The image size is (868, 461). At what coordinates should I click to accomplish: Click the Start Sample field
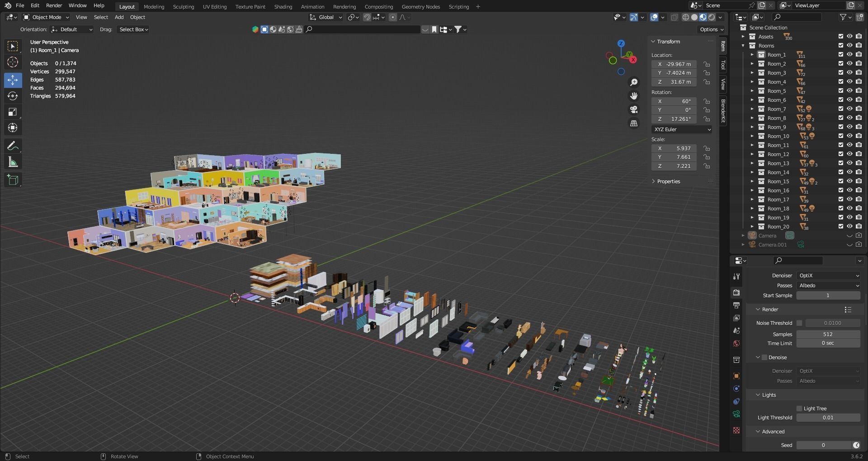coord(828,295)
